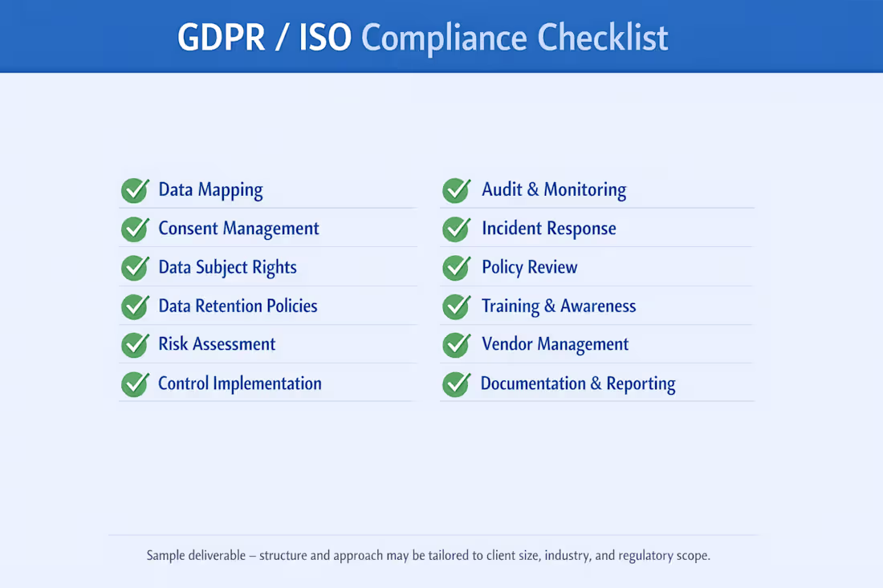The image size is (883, 588).
Task: Uncheck the Training & Awareness item
Action: click(456, 306)
